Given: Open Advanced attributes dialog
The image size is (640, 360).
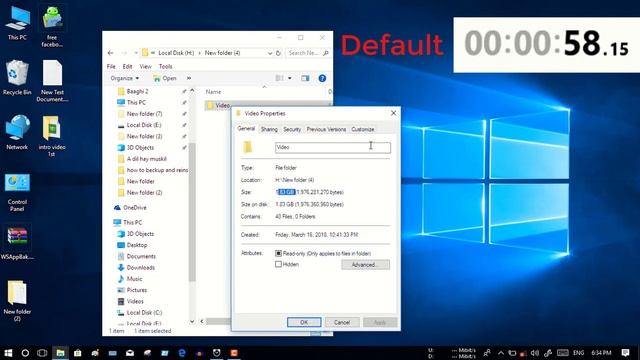Looking at the screenshot, I should [365, 265].
